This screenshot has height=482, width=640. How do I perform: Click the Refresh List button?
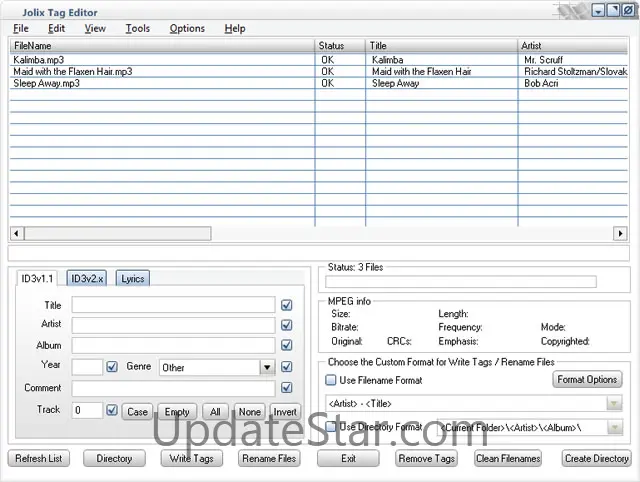[39, 458]
